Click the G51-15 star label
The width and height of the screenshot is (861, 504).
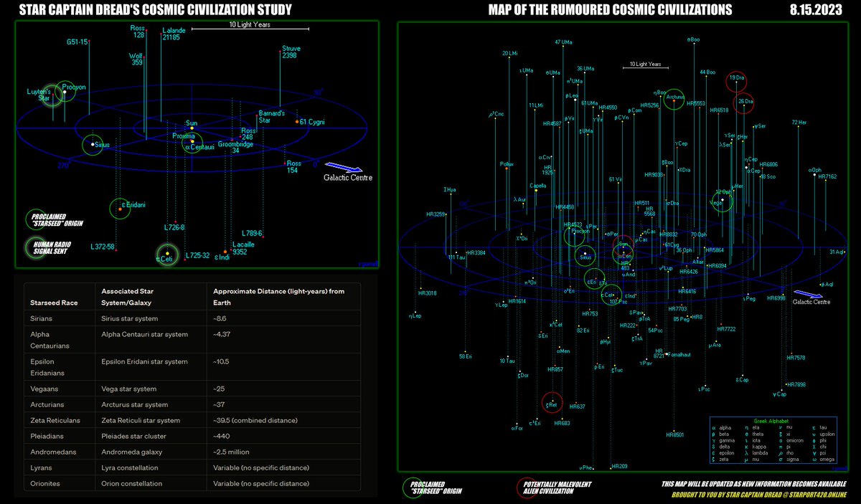click(x=77, y=42)
